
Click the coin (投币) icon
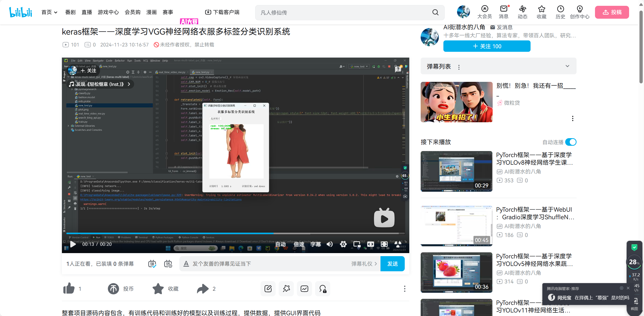pos(113,288)
